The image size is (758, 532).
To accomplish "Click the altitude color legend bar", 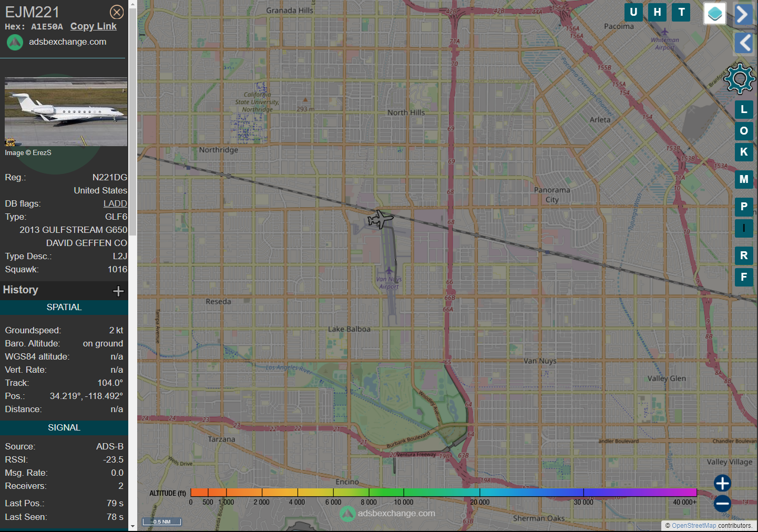I will point(444,493).
